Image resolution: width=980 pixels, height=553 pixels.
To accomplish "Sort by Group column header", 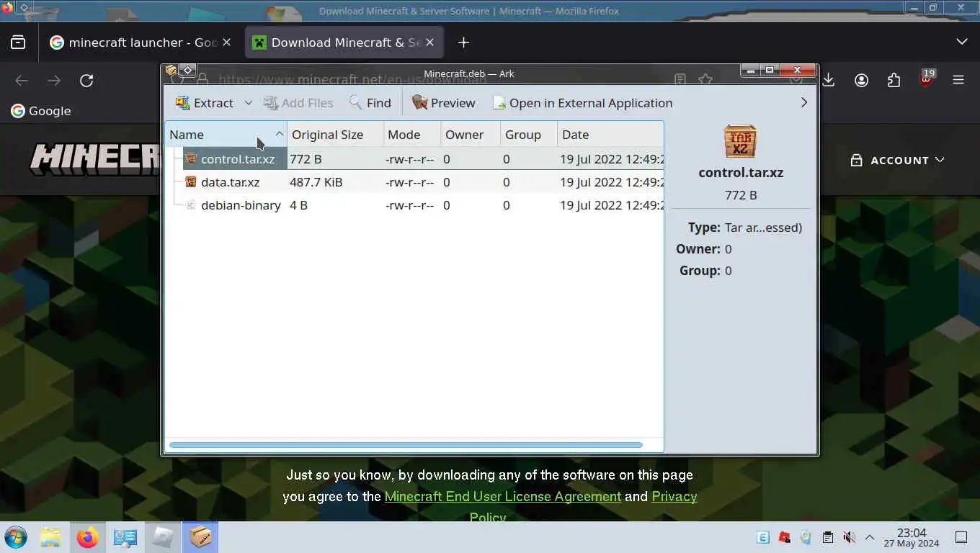I will pos(528,135).
